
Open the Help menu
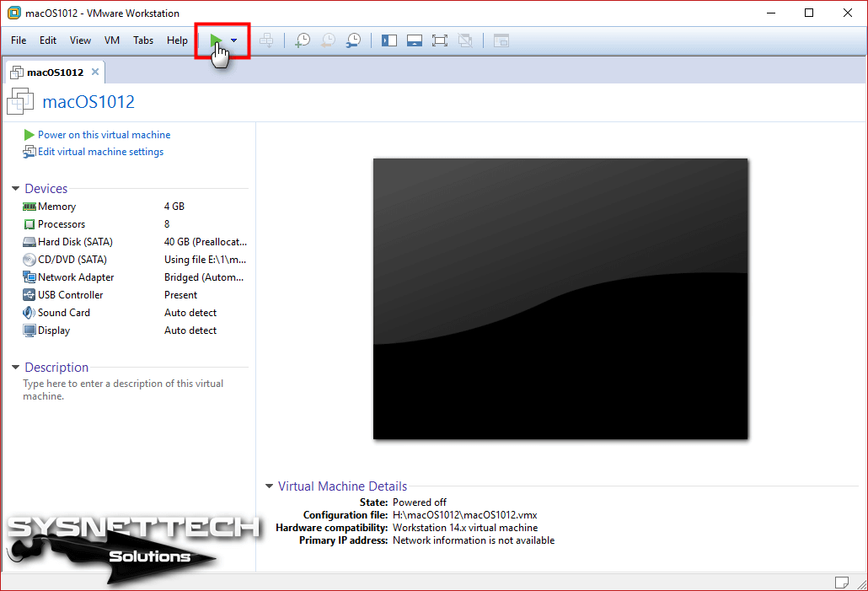click(177, 40)
